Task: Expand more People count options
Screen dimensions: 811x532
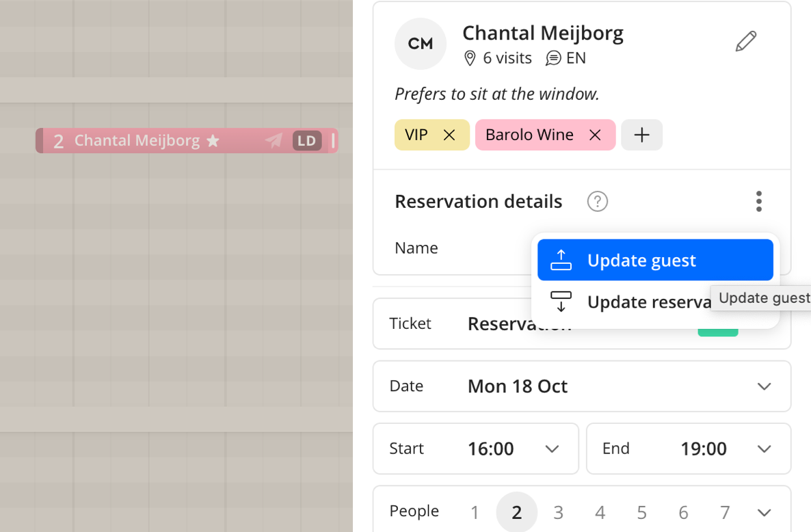Action: (x=764, y=512)
